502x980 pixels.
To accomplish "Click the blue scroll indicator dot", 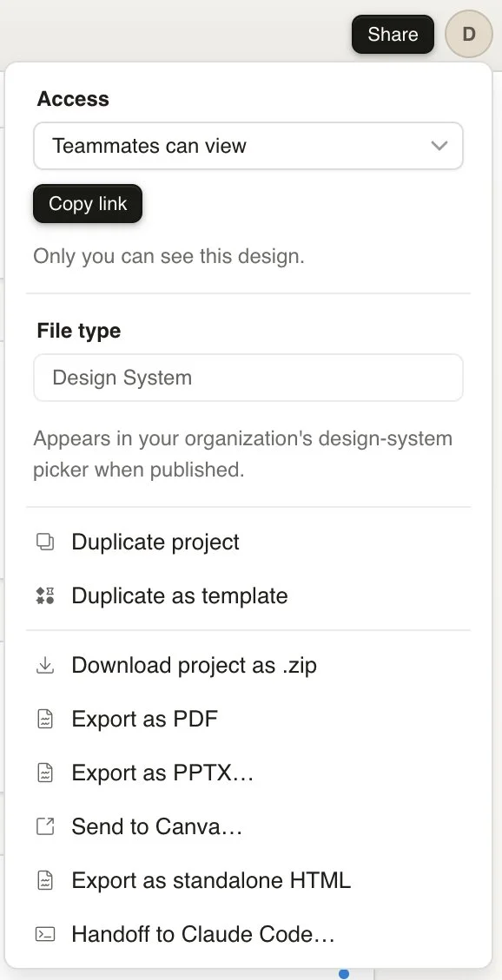I will 344,974.
